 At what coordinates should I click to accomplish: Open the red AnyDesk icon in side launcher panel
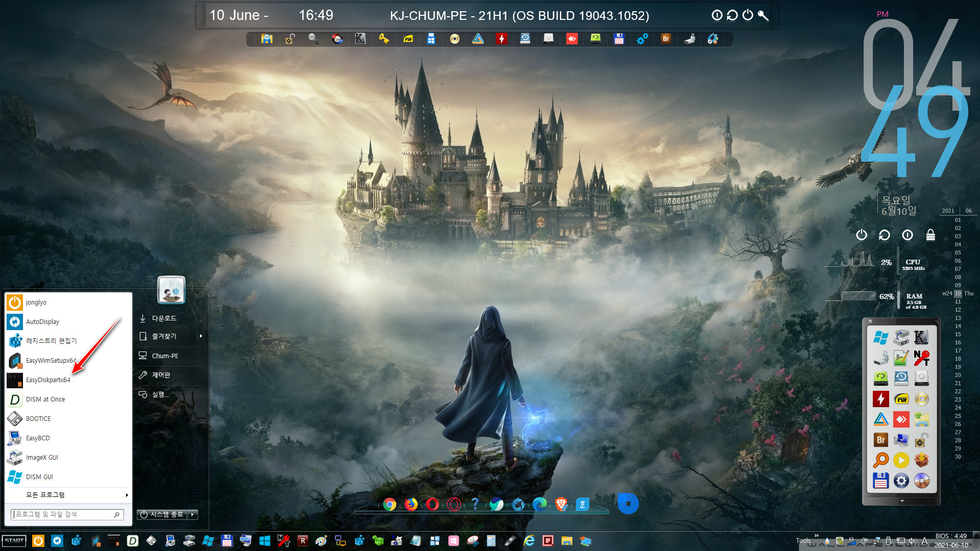click(x=901, y=419)
